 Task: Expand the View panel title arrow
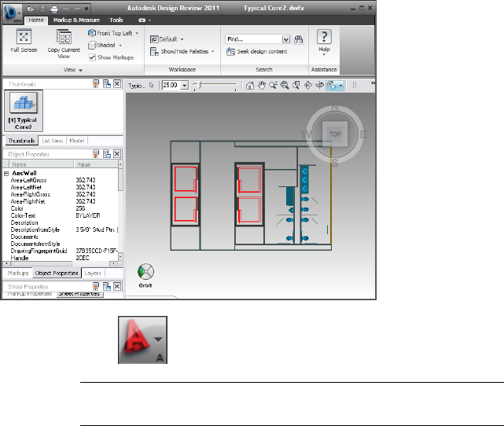point(81,70)
